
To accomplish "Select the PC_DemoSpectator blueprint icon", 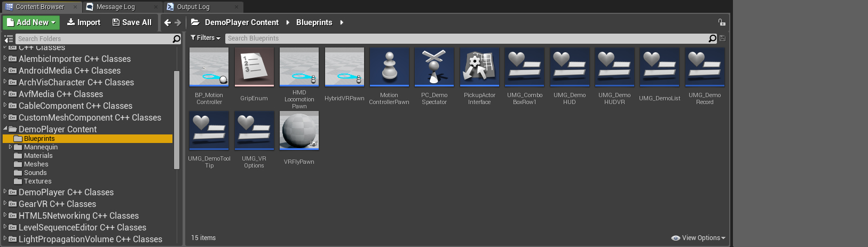I will (x=434, y=67).
